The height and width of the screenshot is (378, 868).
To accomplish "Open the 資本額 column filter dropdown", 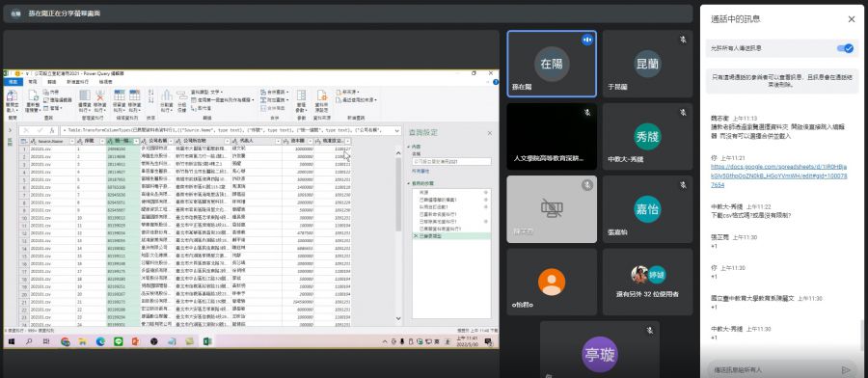I will [x=311, y=141].
